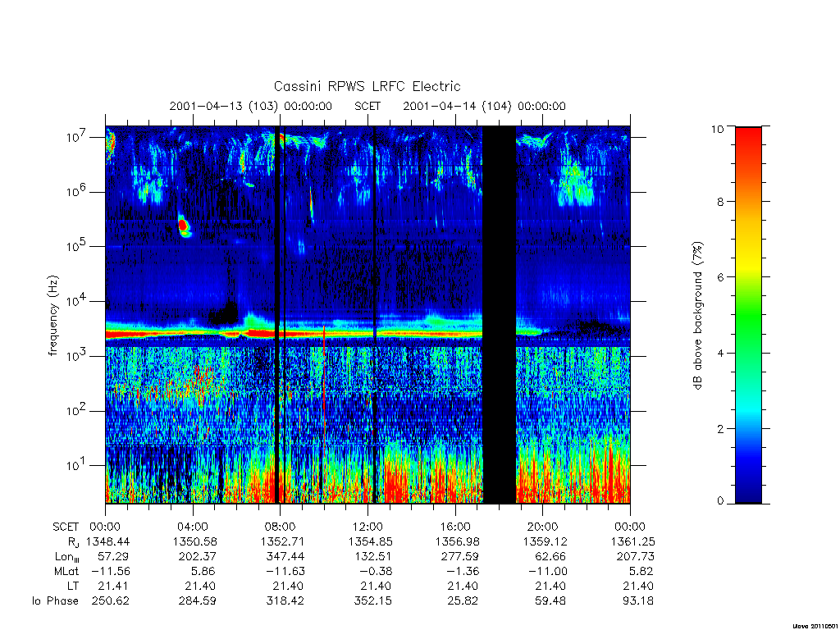Select start date '2001-04-13 (103) 00:00:00'
Viewport: 840px width, 630px height.
[251, 106]
